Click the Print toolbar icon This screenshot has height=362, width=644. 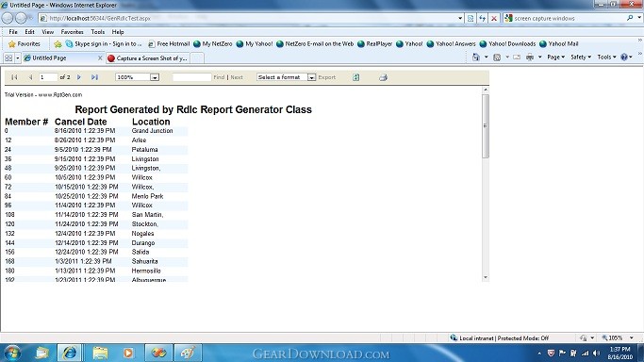click(530, 58)
